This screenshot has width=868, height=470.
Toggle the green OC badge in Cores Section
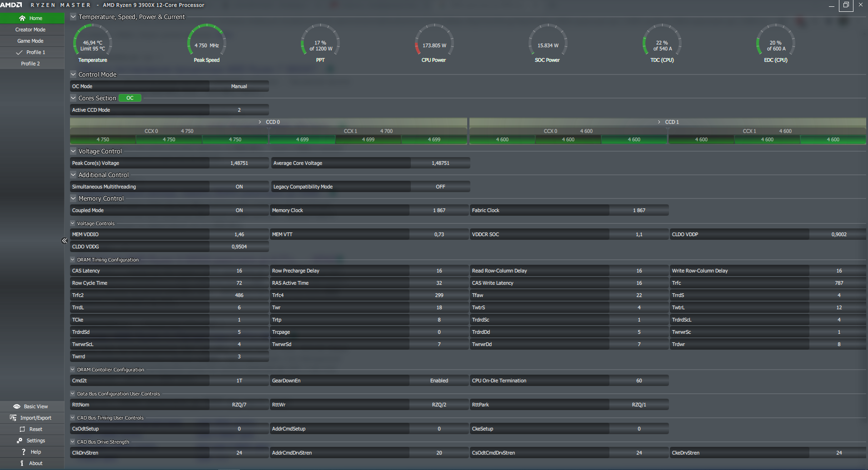click(130, 98)
